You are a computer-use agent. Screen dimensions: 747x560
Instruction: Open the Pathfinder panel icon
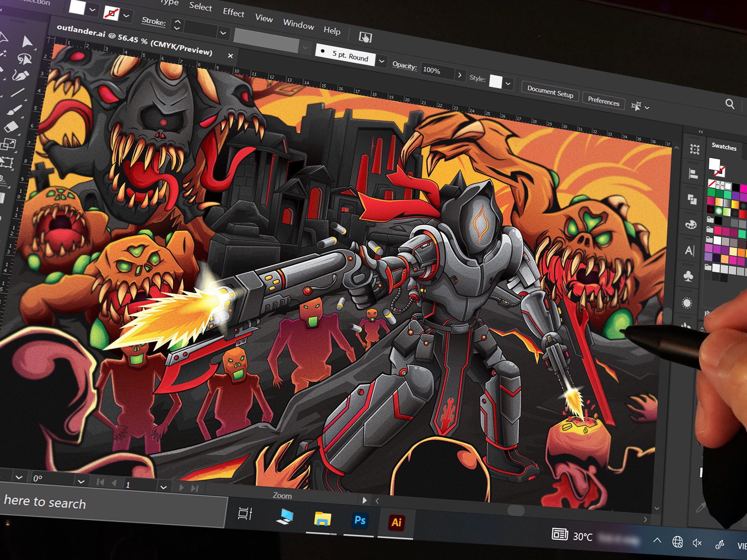(x=692, y=199)
